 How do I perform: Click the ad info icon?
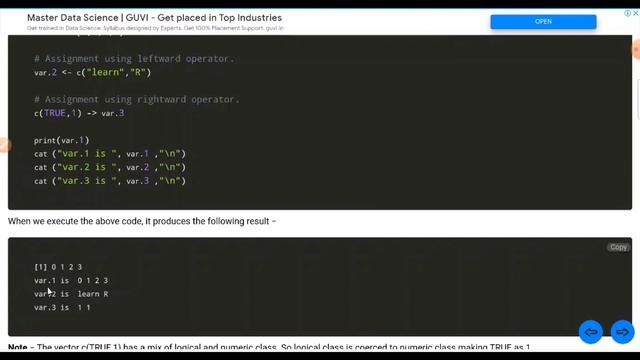point(628,13)
